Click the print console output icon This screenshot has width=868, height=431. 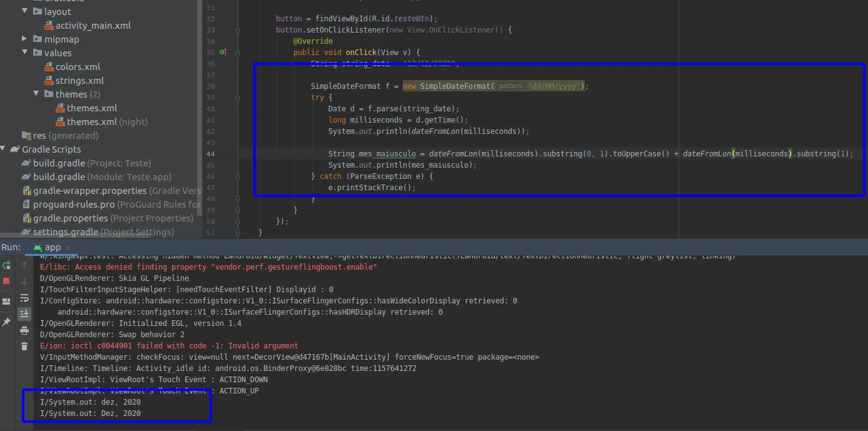(x=24, y=330)
